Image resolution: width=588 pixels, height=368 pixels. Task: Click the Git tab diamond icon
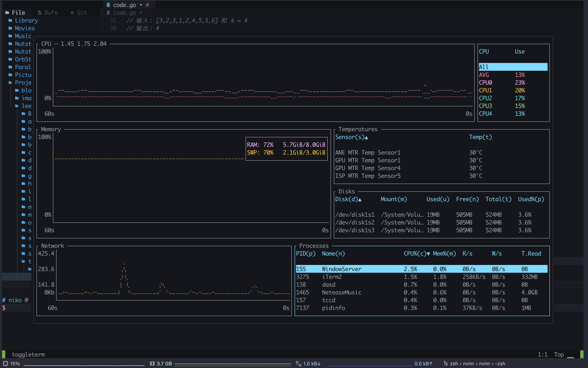[x=72, y=13]
